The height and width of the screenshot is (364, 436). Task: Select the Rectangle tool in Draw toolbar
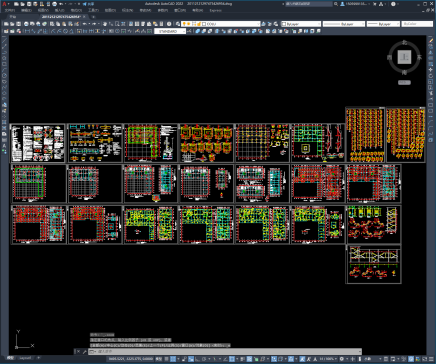(4, 64)
